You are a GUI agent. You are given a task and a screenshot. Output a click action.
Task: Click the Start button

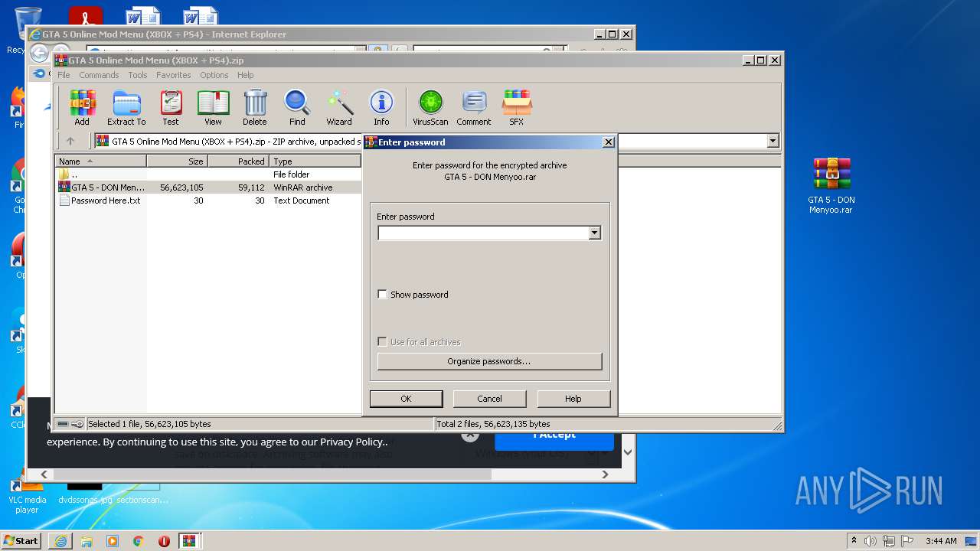21,541
